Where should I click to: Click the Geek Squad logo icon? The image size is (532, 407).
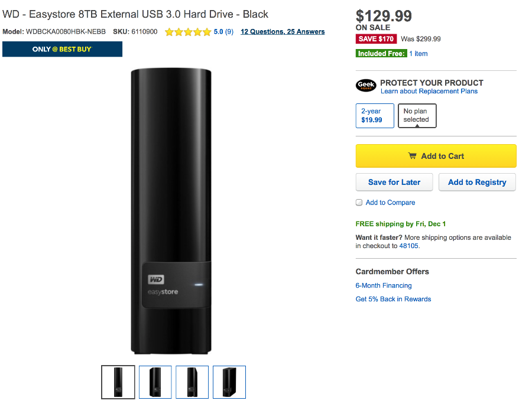366,85
